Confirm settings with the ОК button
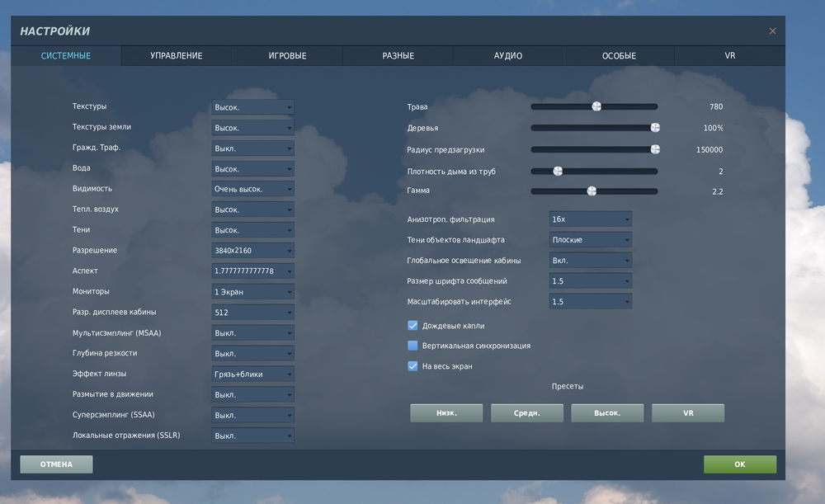This screenshot has height=504, width=825. click(739, 464)
